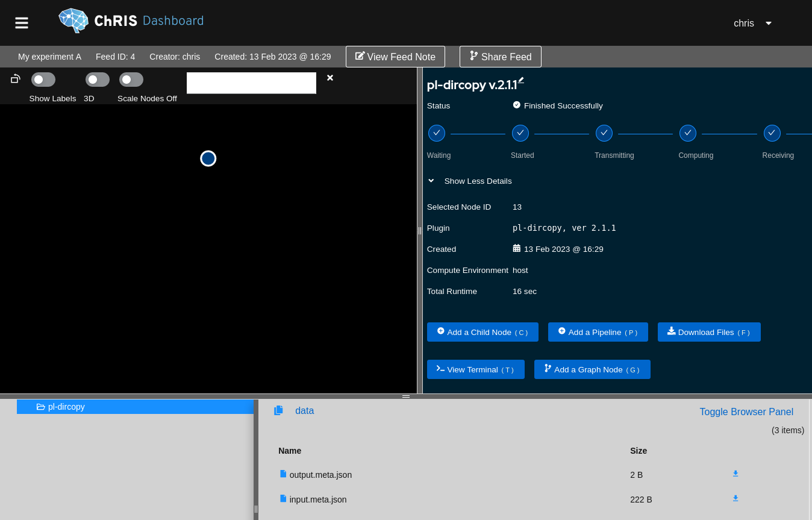Click Download Files button
Viewport: 812px width, 520px height.
(709, 332)
